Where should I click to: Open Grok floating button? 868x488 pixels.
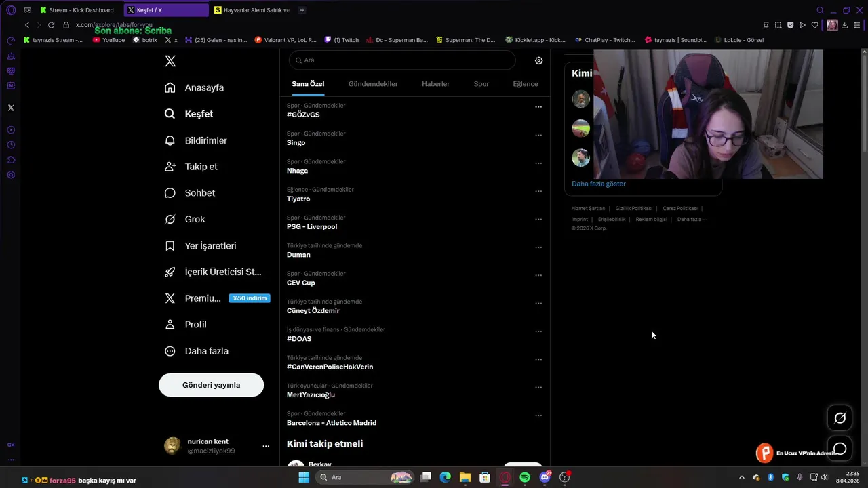[840, 418]
